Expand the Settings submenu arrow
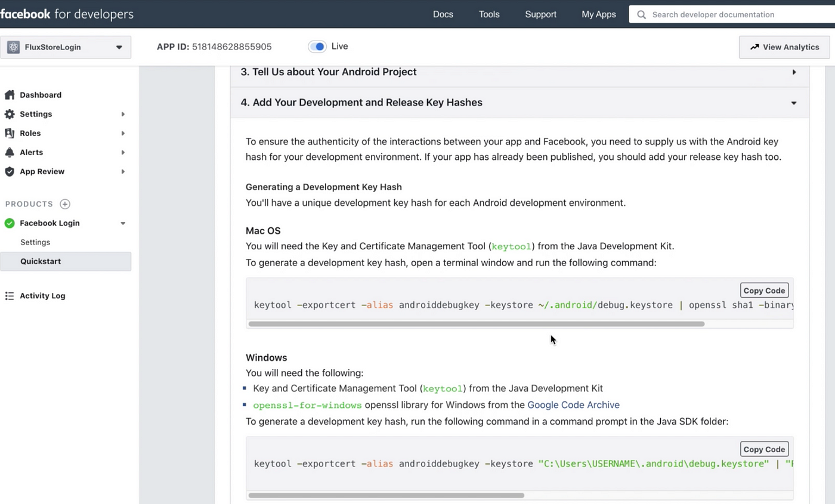The width and height of the screenshot is (835, 504). coord(123,114)
